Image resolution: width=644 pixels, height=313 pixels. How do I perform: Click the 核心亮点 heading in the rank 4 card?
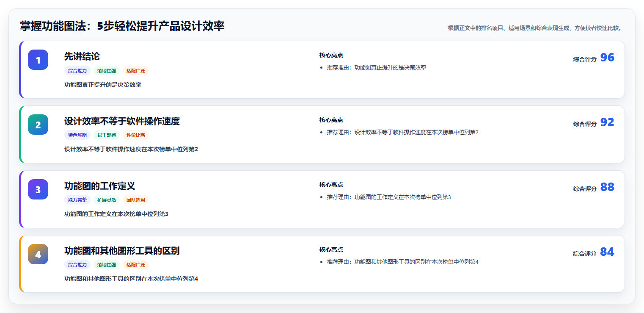click(x=331, y=250)
